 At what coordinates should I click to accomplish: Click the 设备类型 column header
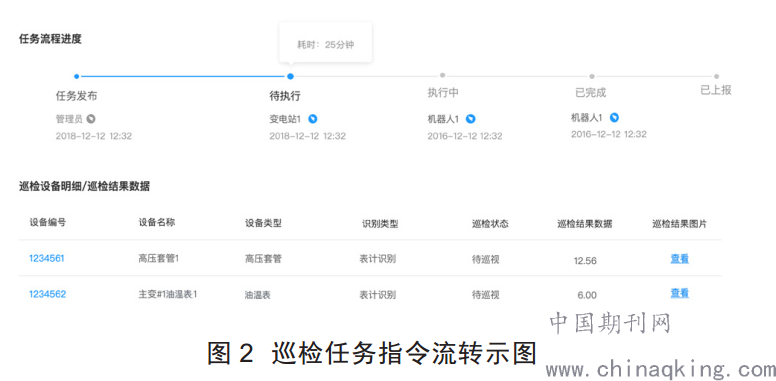coord(263,223)
